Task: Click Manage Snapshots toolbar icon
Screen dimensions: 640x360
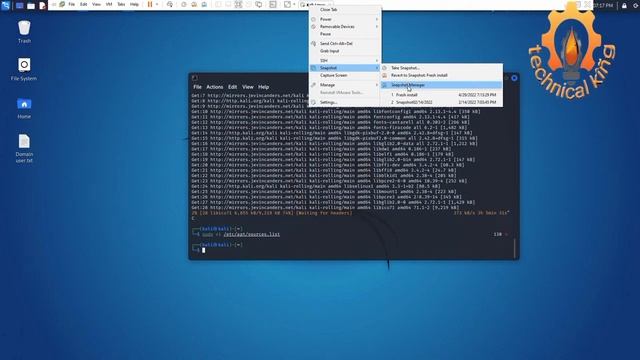Action: 204,4
